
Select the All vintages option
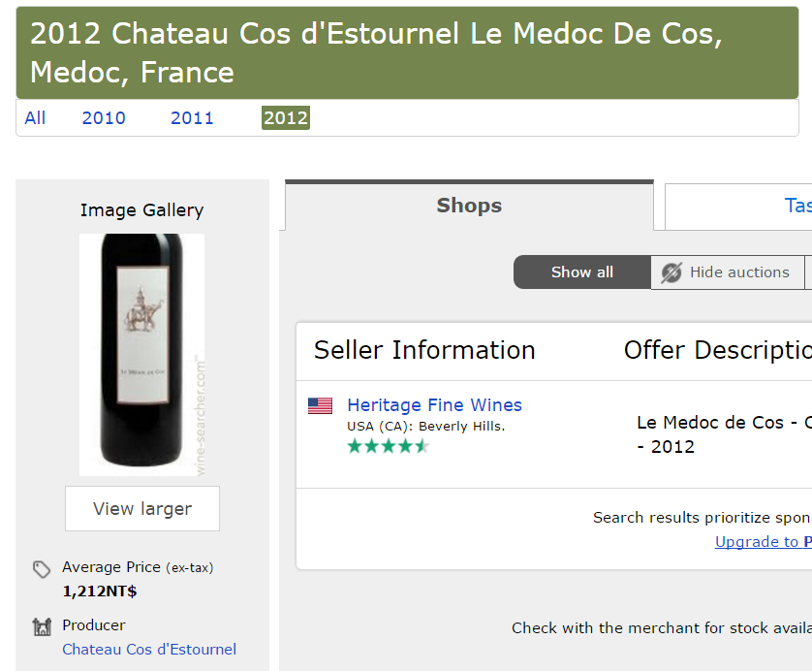point(35,117)
